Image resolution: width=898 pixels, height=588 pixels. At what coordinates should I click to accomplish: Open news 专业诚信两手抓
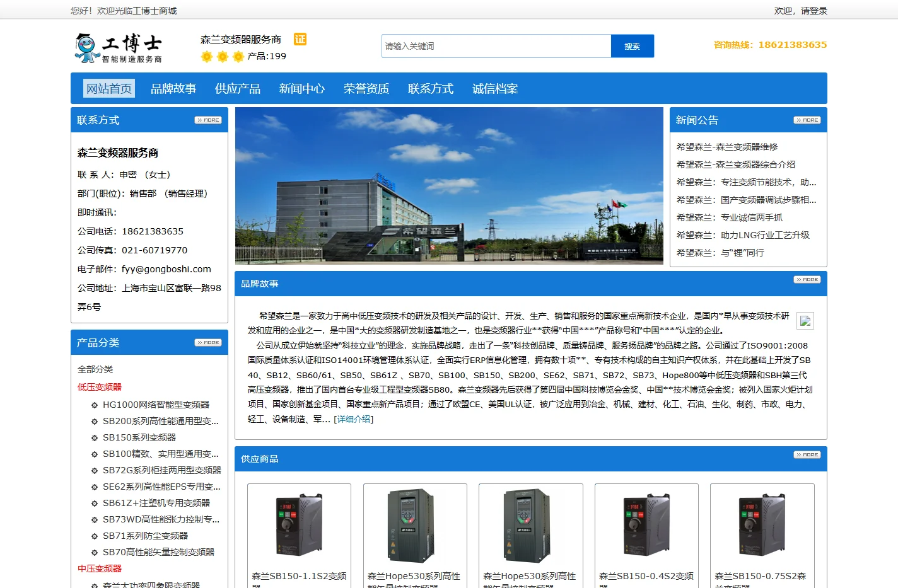coord(730,217)
